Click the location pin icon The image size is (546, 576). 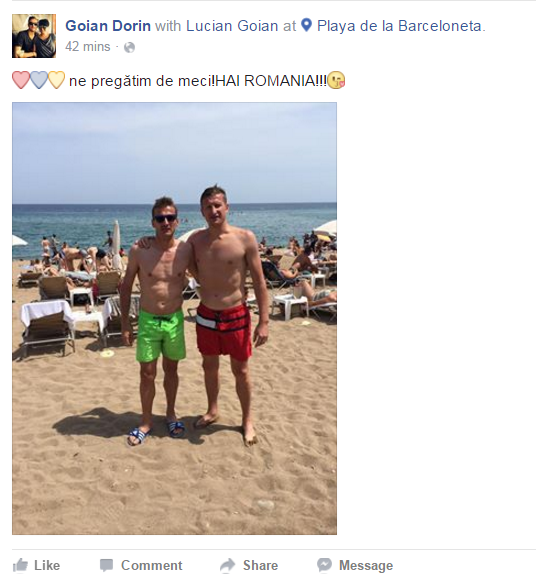tap(306, 25)
